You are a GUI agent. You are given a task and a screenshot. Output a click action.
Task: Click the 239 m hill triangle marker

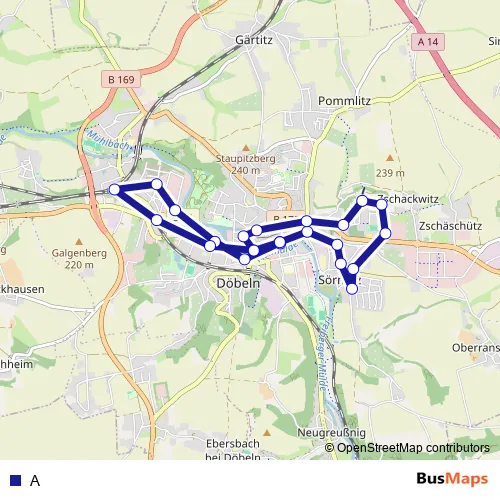390,158
